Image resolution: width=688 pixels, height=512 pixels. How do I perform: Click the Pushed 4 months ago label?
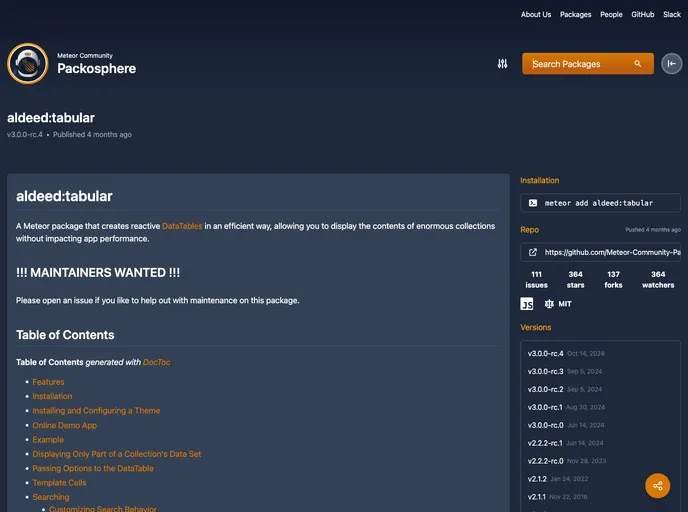tap(653, 229)
